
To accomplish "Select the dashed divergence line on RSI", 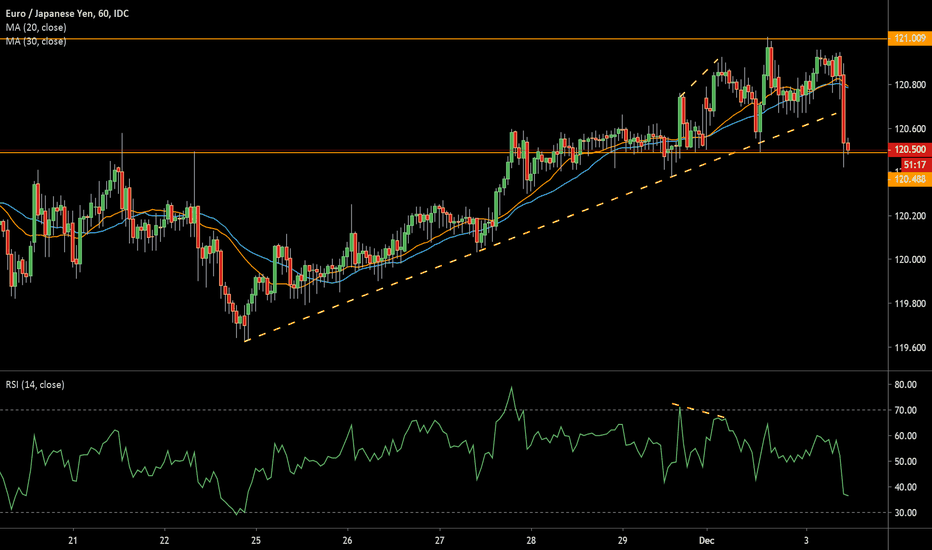I will pyautogui.click(x=698, y=410).
